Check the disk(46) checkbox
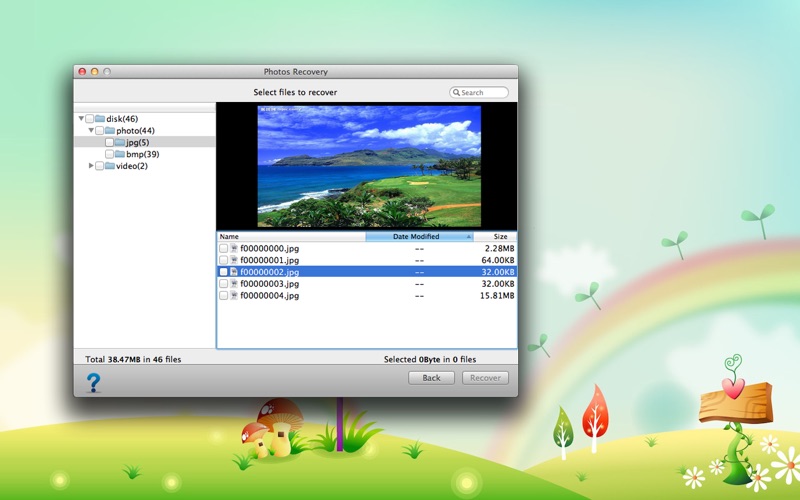 89,119
